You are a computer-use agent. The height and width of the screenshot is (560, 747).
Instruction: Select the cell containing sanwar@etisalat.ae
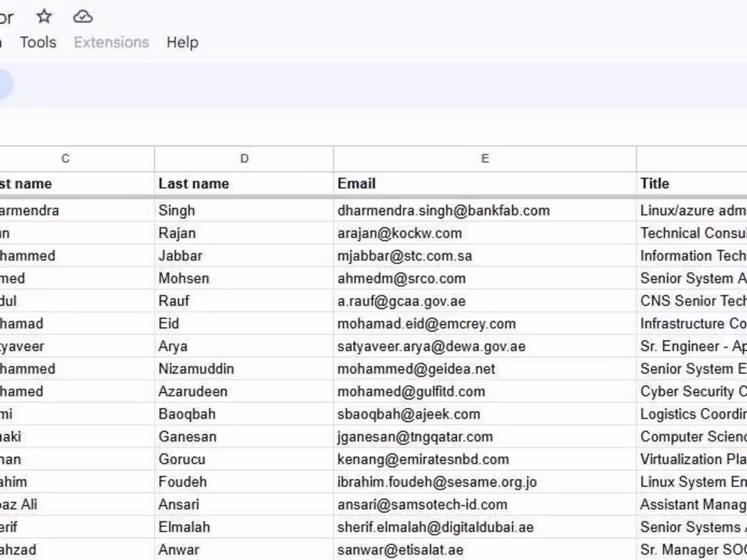point(401,550)
